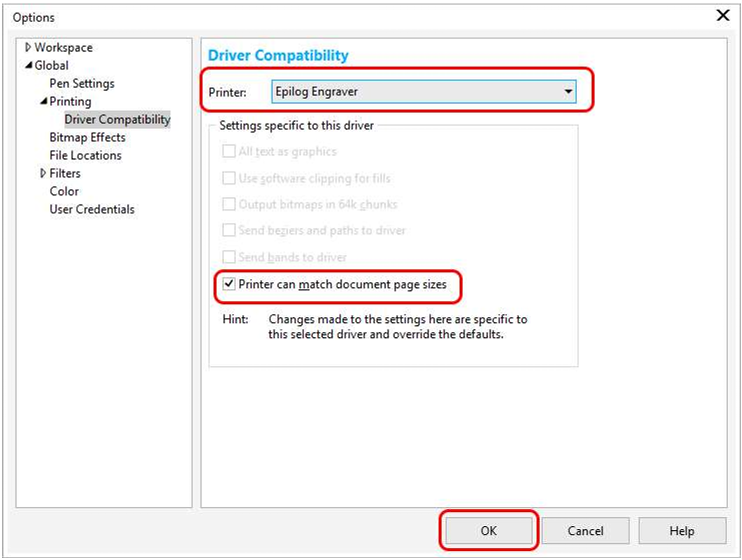
Task: Toggle All text as graphics checkbox
Action: coord(229,151)
